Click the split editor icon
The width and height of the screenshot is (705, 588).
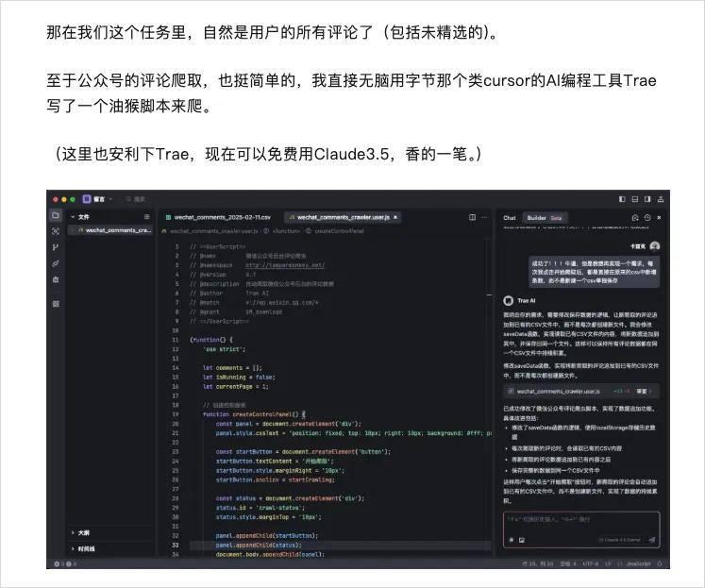(x=473, y=217)
